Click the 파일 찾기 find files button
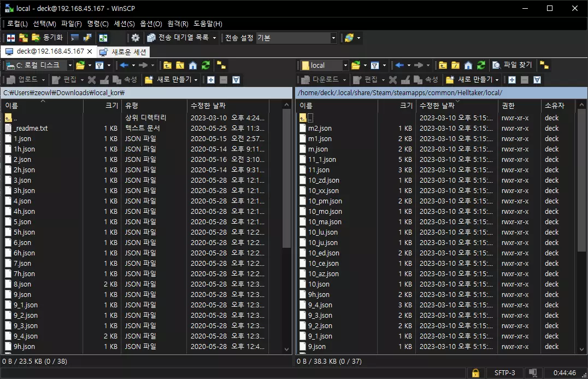This screenshot has width=588, height=379. [512, 65]
